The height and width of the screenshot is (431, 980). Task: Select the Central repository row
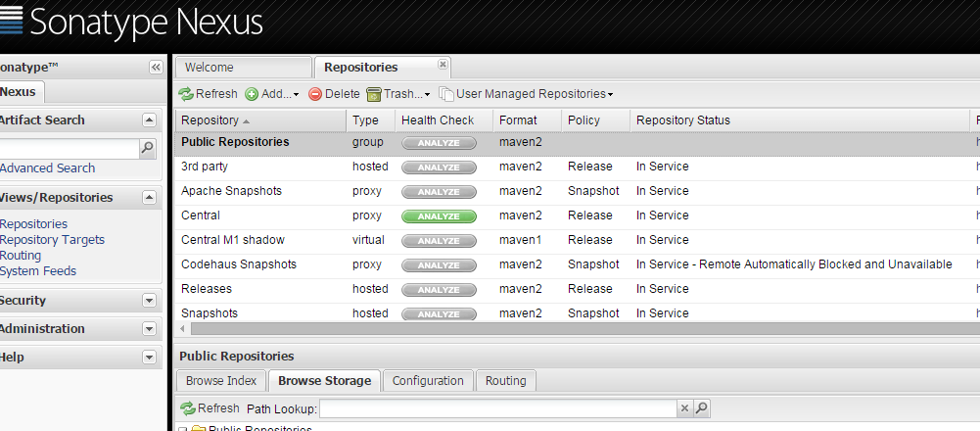coord(577,215)
